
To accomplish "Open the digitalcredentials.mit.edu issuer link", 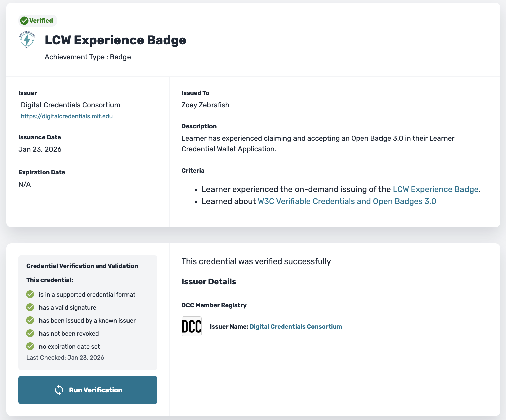I will (67, 116).
